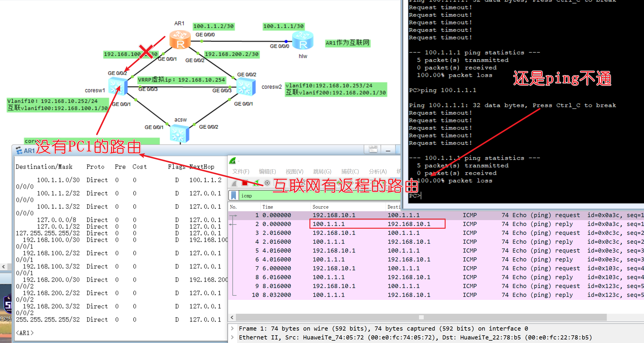Click the coresw2 switch icon

[245, 87]
